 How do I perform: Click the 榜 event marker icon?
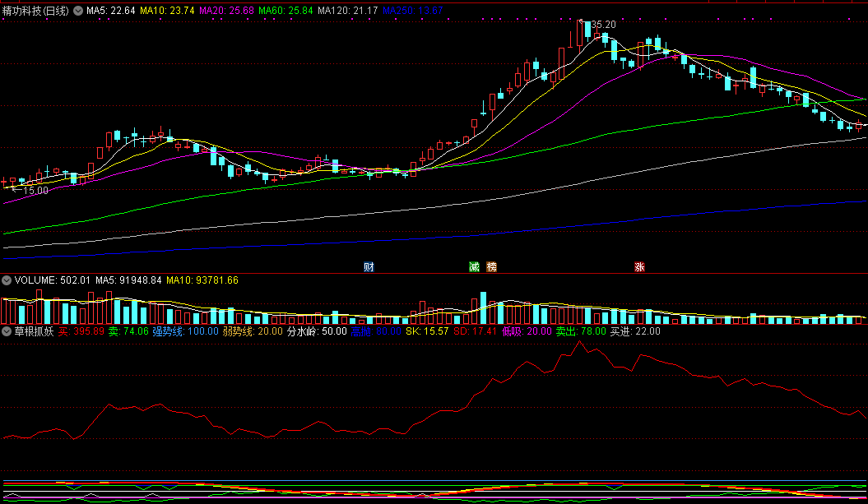click(491, 266)
